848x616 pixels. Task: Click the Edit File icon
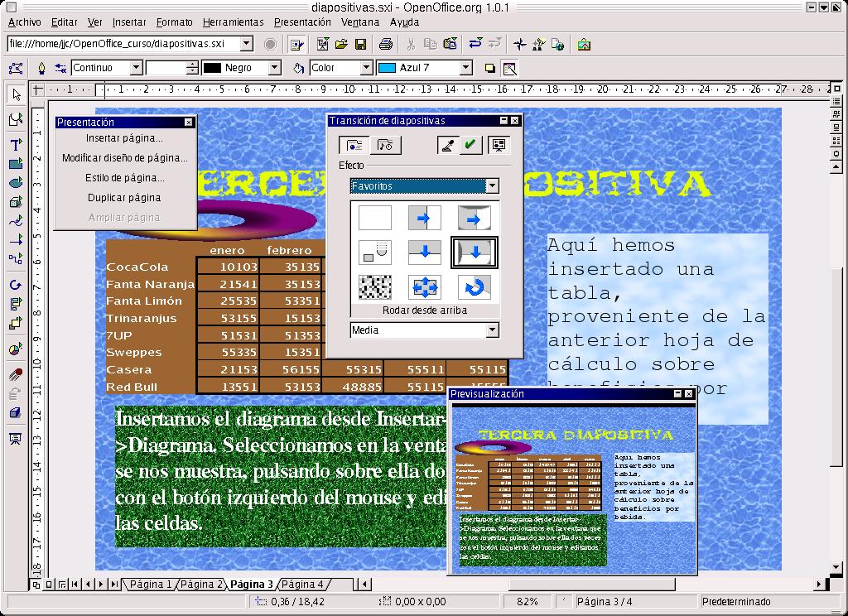(296, 45)
